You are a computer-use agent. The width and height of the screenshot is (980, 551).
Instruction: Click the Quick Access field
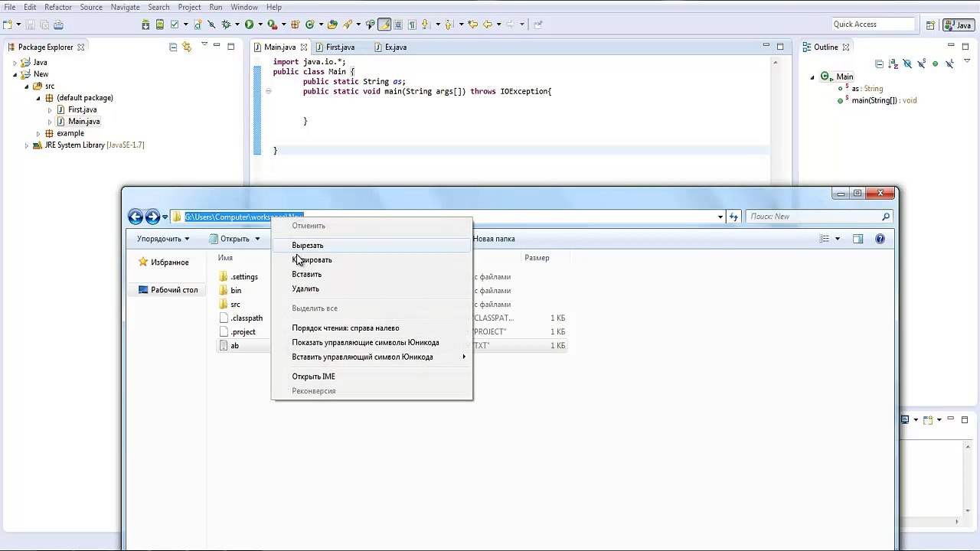click(873, 24)
